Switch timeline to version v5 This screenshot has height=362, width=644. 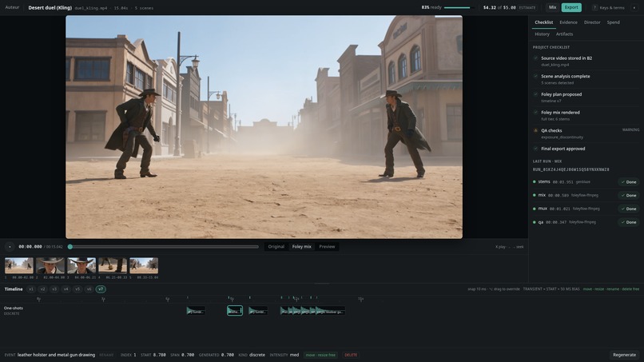78,289
